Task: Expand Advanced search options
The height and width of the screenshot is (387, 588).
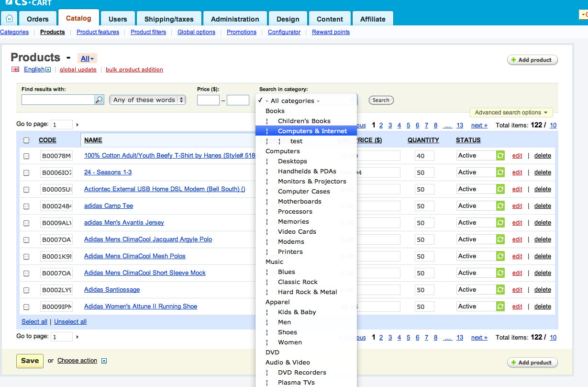Action: click(x=511, y=113)
